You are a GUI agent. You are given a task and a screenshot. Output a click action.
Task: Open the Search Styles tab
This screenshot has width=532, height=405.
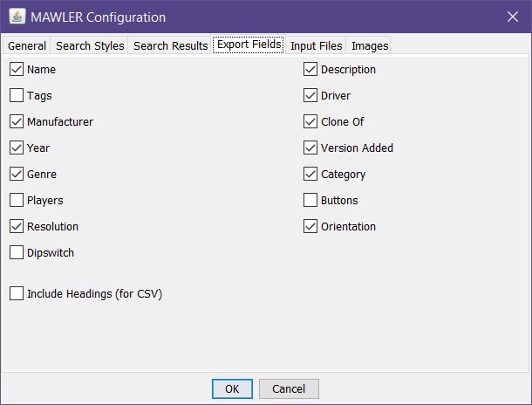point(91,45)
